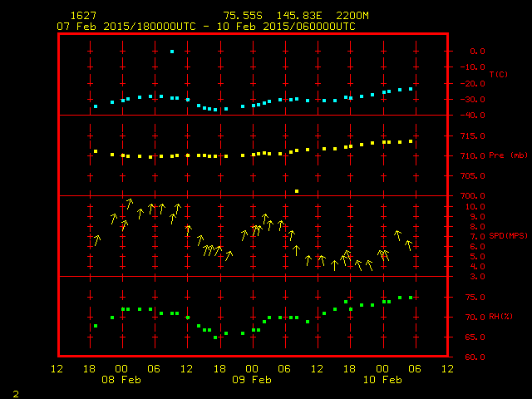
Task: Click the 09 Feb date label
Action: [x=252, y=379]
